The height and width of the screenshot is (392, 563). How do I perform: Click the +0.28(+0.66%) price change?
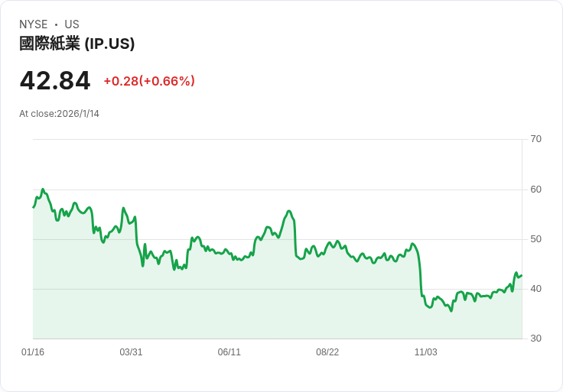(149, 81)
